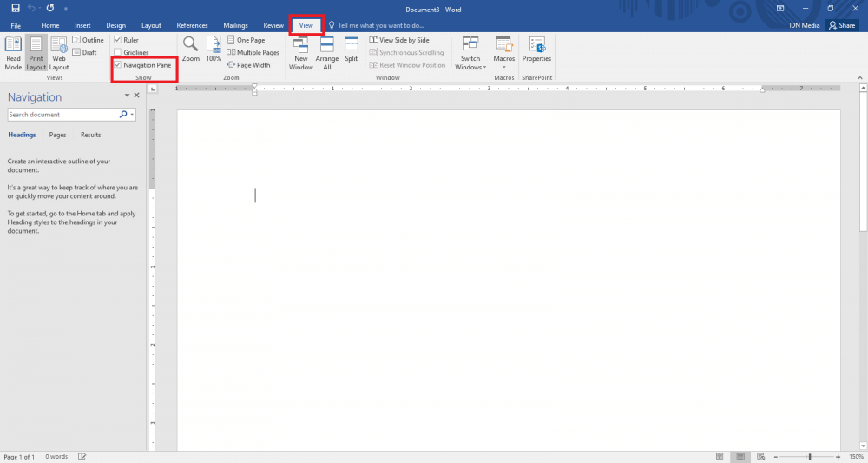
Task: Choose One Page zoom
Action: (x=246, y=40)
